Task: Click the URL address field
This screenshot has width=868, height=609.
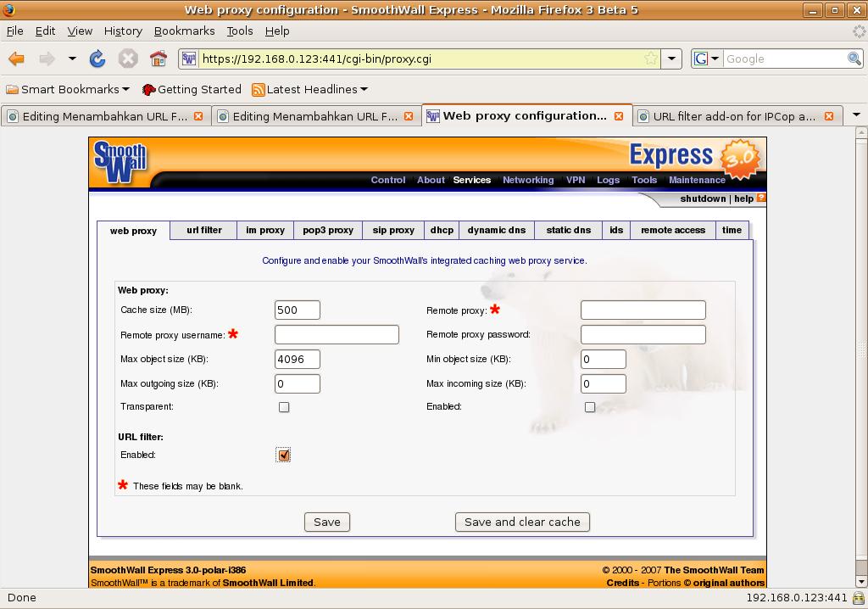Action: 420,59
